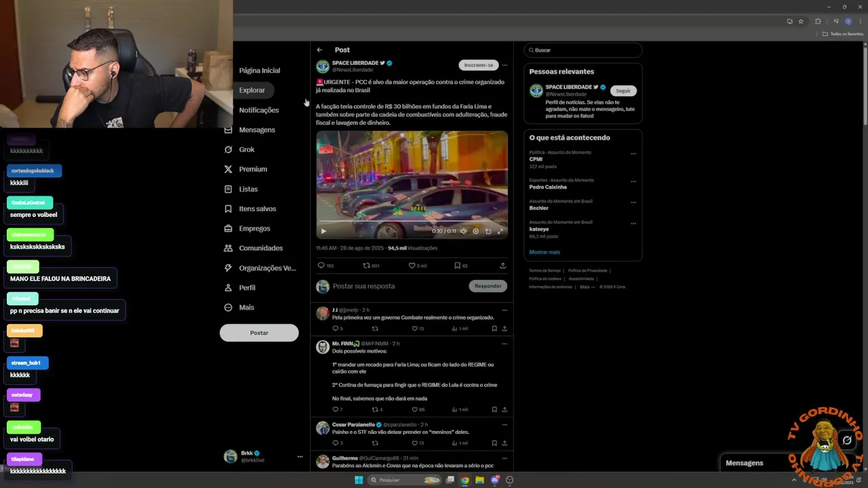This screenshot has width=868, height=488.
Task: Expand video to fullscreen
Action: click(500, 231)
